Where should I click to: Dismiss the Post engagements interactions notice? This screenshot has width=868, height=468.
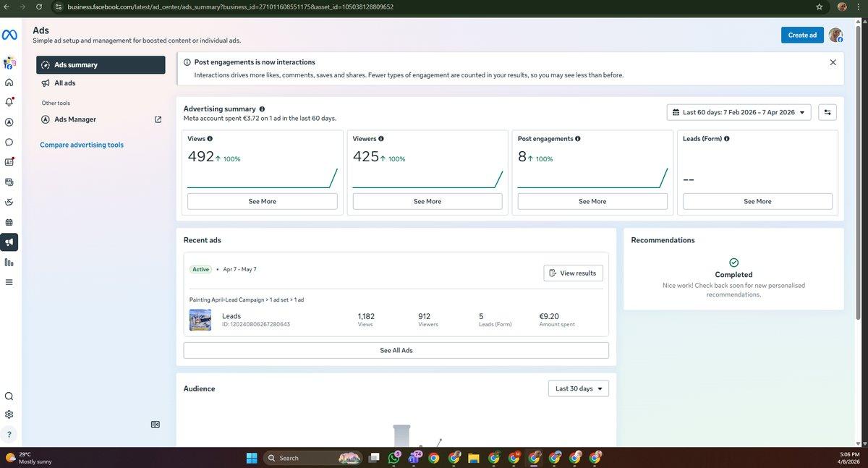click(x=833, y=62)
